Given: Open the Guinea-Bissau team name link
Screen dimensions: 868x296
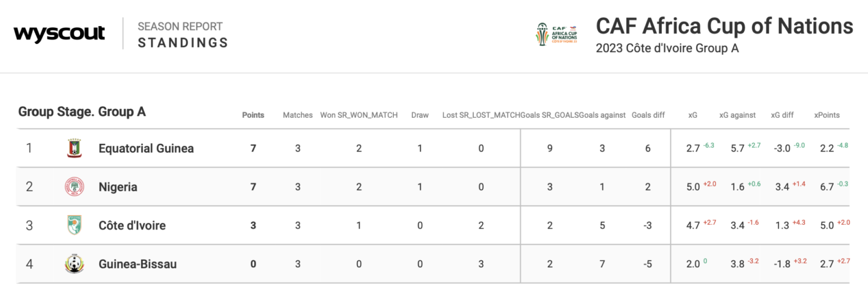Looking at the screenshot, I should point(137,264).
